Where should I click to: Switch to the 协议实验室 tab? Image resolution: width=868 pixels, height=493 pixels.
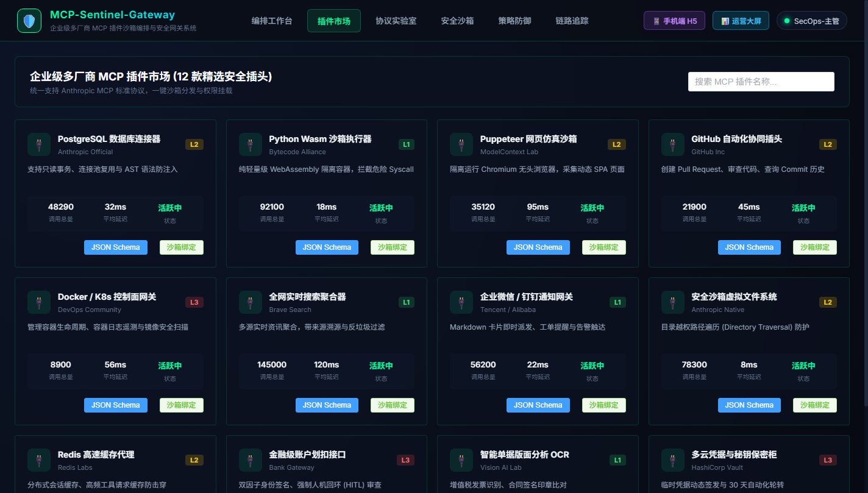coord(396,21)
